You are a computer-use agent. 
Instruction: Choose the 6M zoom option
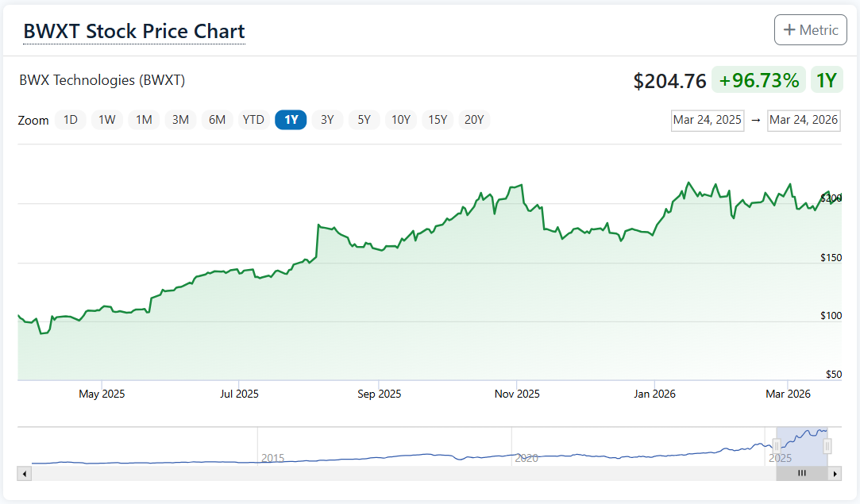click(217, 120)
